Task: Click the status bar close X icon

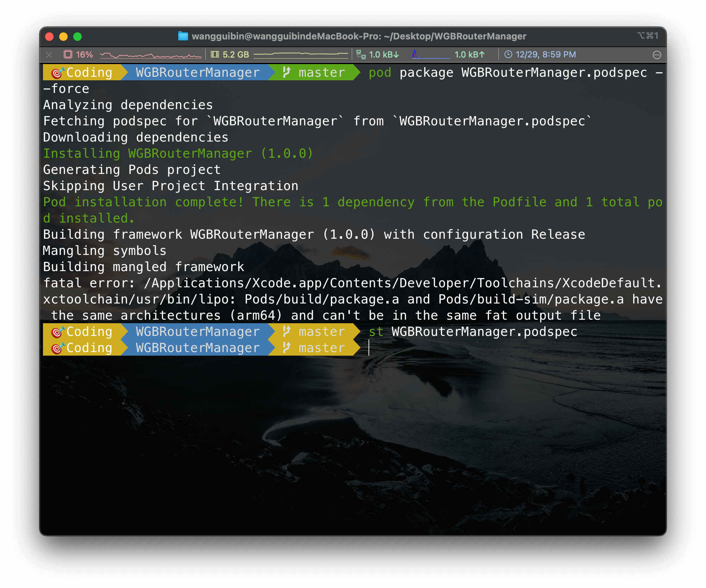Action: [x=49, y=55]
